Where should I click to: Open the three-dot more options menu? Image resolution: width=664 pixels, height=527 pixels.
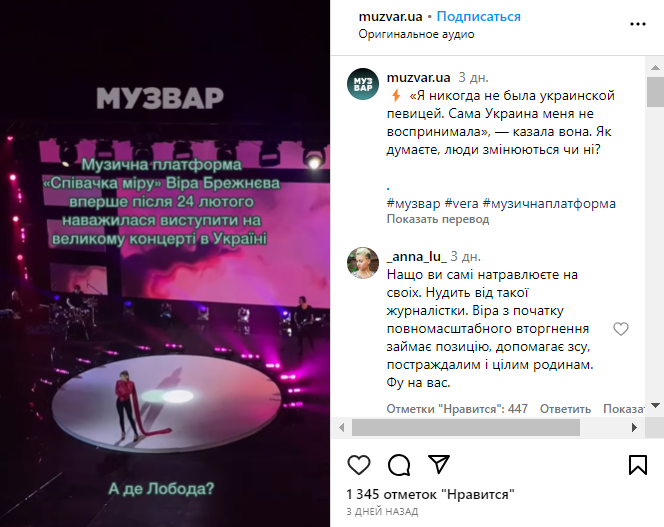point(638,24)
